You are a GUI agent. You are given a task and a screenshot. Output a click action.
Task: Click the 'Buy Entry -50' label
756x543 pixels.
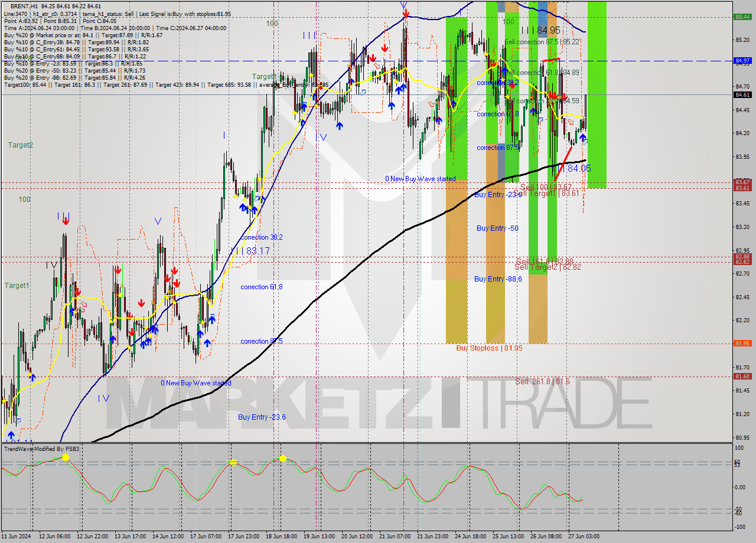click(x=497, y=228)
